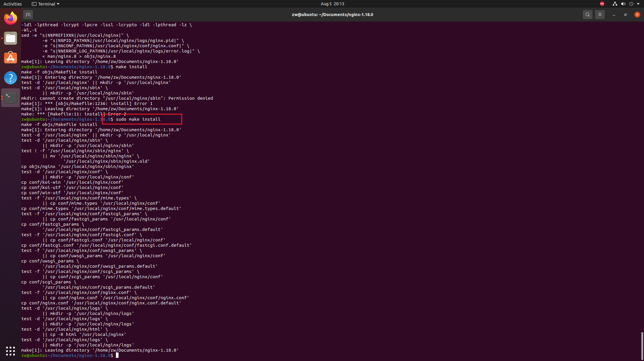Open the clock showing Aug 5 20:13
The height and width of the screenshot is (361, 644).
[332, 4]
